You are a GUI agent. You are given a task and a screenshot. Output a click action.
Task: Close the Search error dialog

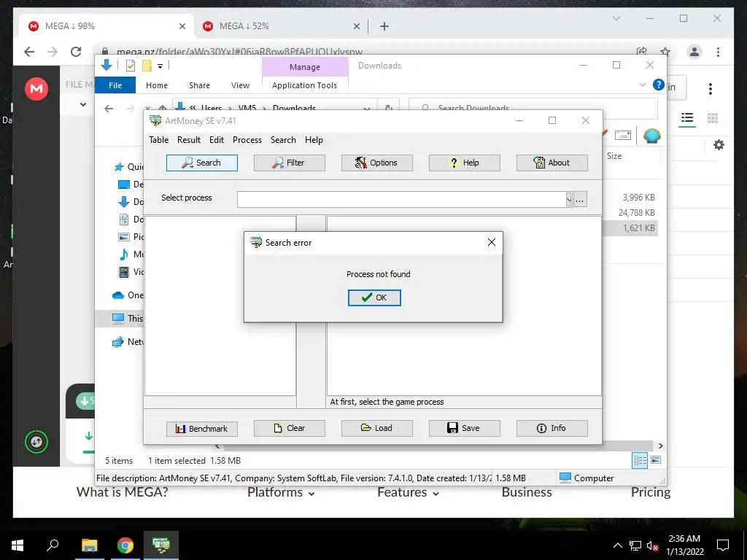tap(492, 242)
